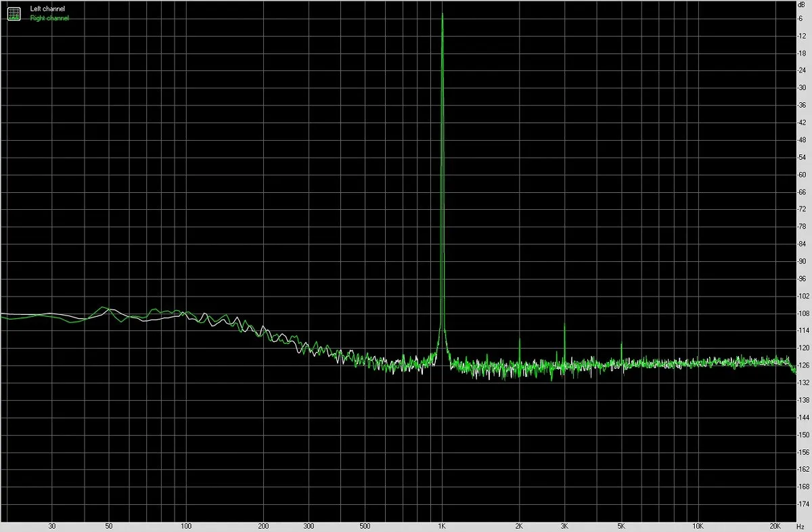Click the -24 dB scale value
Screen dimensions: 812x532
tap(803, 70)
